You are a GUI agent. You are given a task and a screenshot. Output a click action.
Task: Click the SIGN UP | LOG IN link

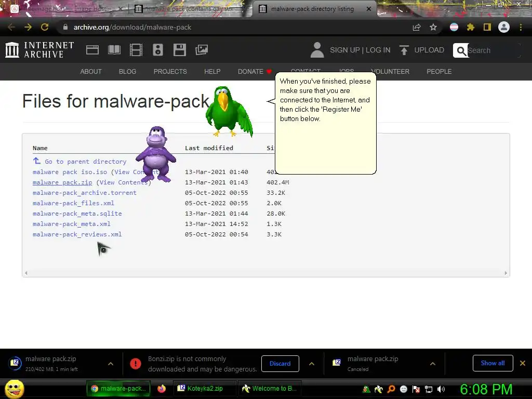(x=360, y=50)
